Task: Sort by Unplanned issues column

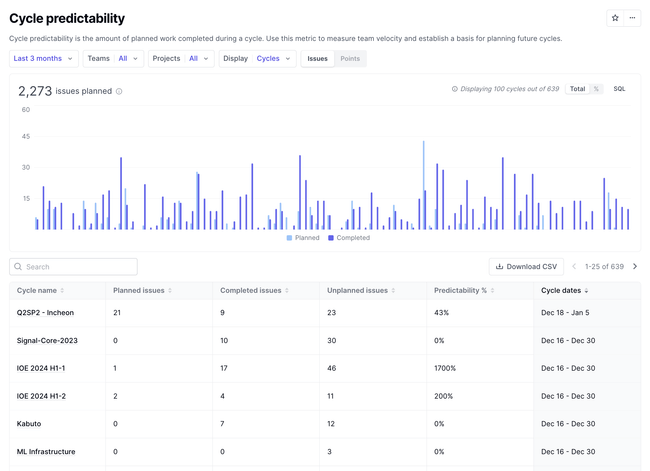Action: pyautogui.click(x=361, y=291)
